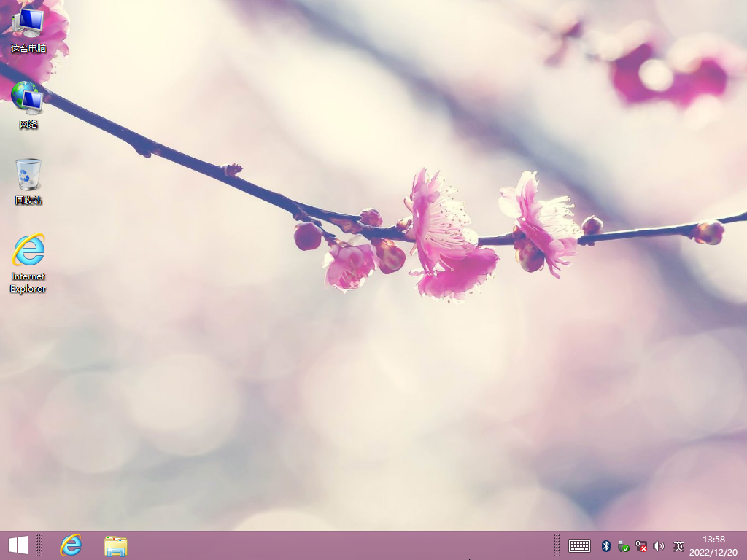Open the Windows Start button
747x560 pixels.
[x=18, y=545]
